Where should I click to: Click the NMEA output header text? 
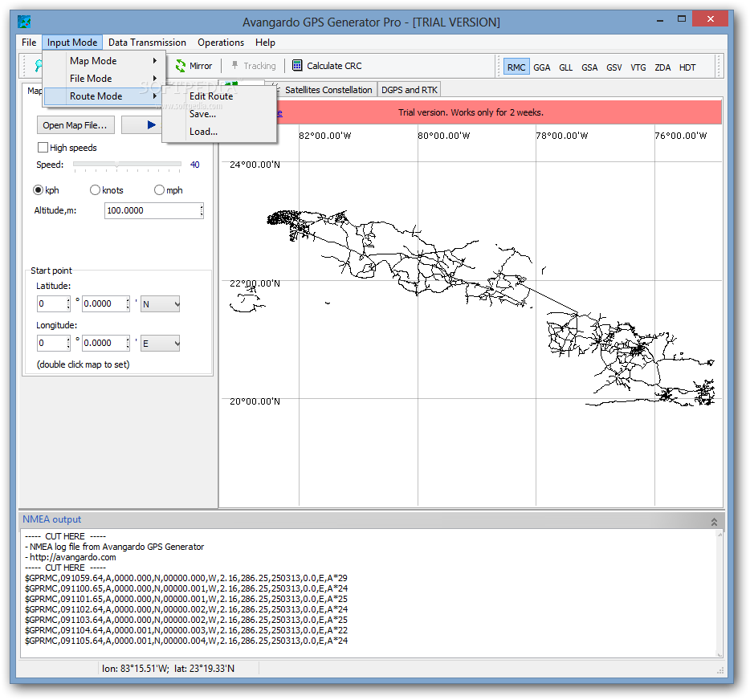[51, 519]
